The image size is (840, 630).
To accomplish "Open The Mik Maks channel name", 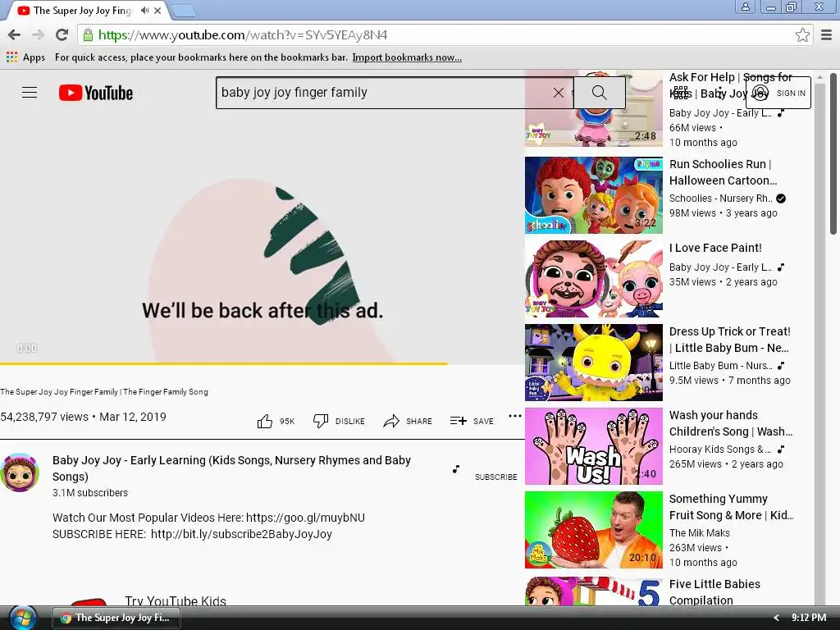I will [x=699, y=532].
